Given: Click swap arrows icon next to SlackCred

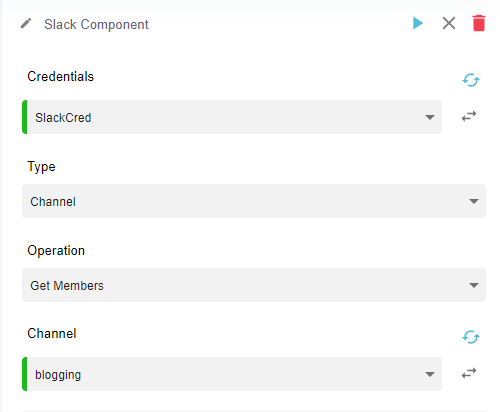Looking at the screenshot, I should 469,116.
